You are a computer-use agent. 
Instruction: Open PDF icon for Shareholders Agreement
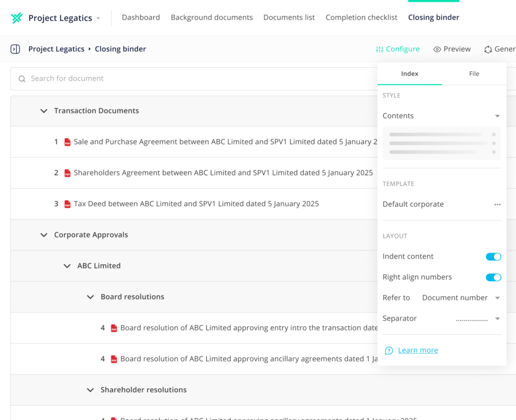68,173
